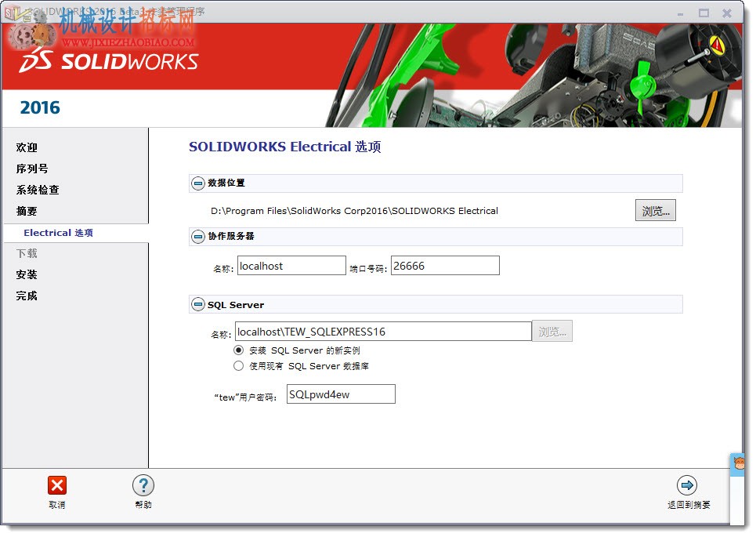
Task: Click in port number field 26666
Action: tap(445, 266)
